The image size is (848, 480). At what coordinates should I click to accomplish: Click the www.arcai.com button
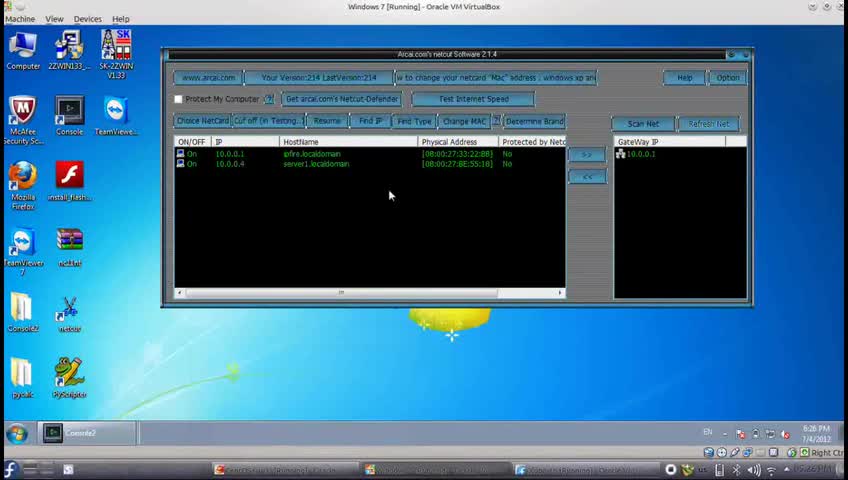208,77
